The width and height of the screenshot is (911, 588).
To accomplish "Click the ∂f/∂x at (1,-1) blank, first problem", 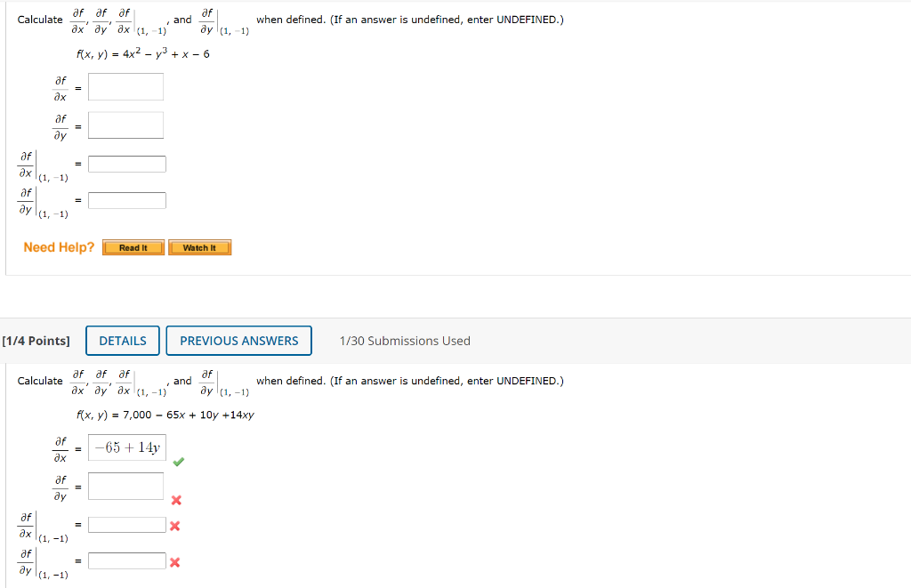I will coord(127,163).
